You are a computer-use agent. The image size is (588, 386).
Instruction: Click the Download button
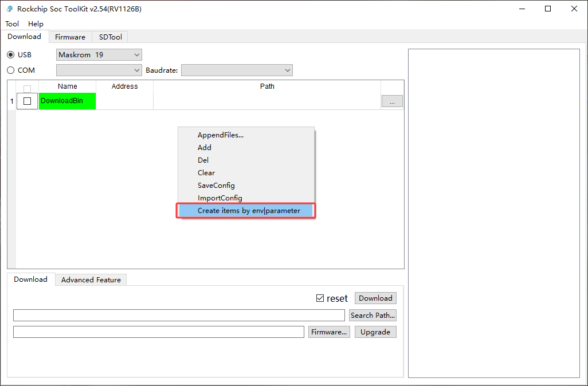coord(375,298)
